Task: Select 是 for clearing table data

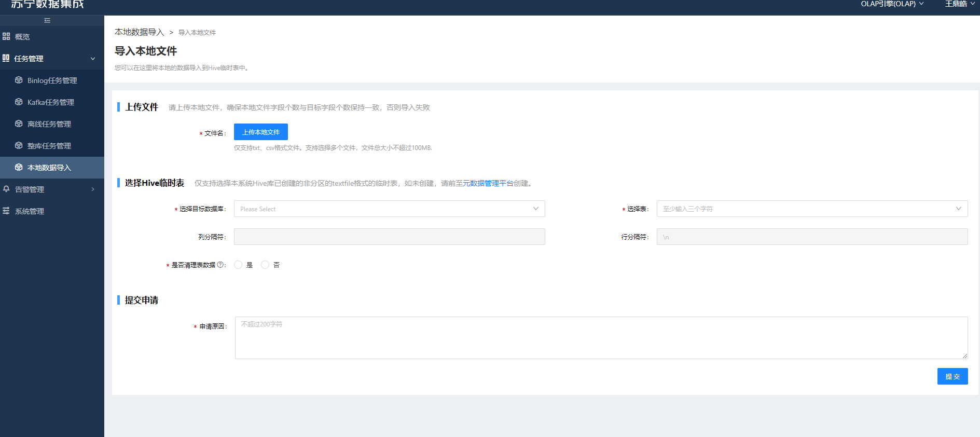Action: click(x=238, y=265)
